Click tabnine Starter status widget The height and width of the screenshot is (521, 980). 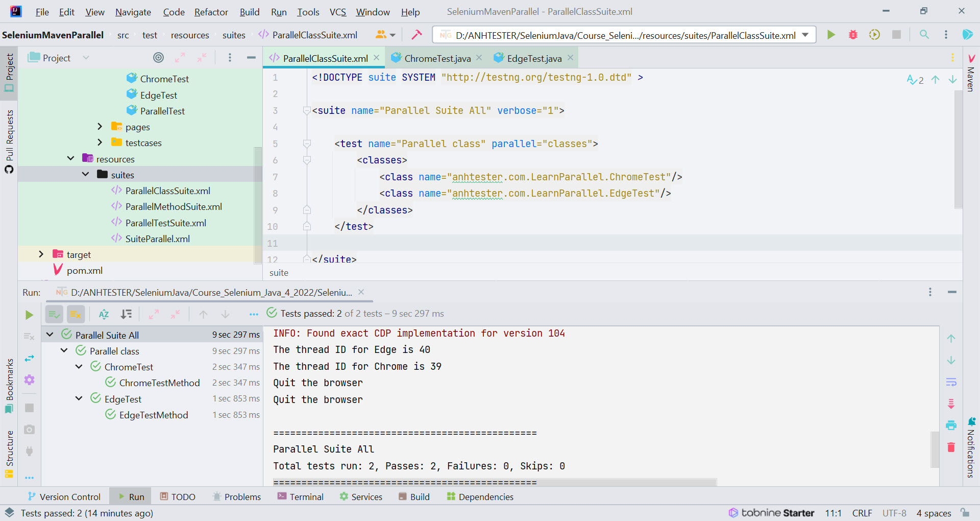point(771,513)
